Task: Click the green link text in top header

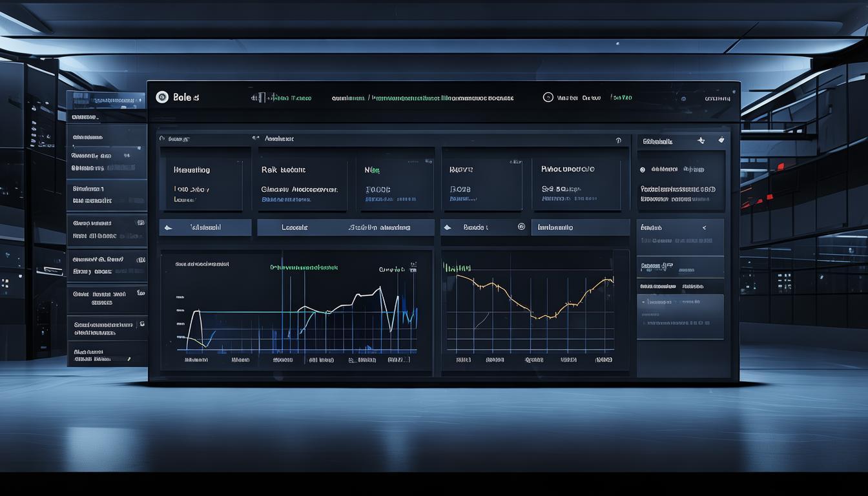Action: point(289,98)
